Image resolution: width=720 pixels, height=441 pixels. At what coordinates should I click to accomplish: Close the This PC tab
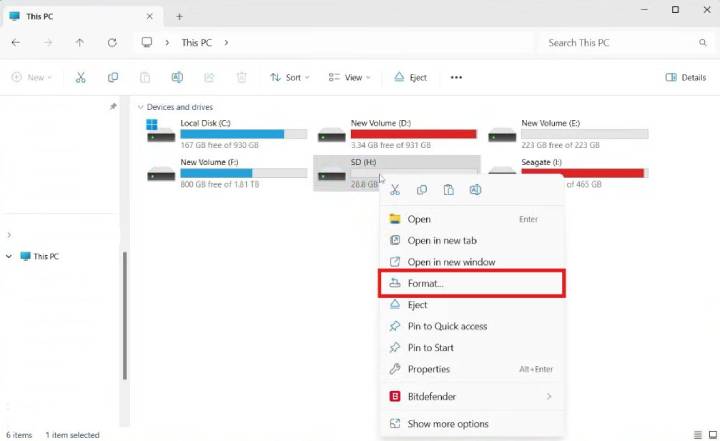[x=150, y=16]
